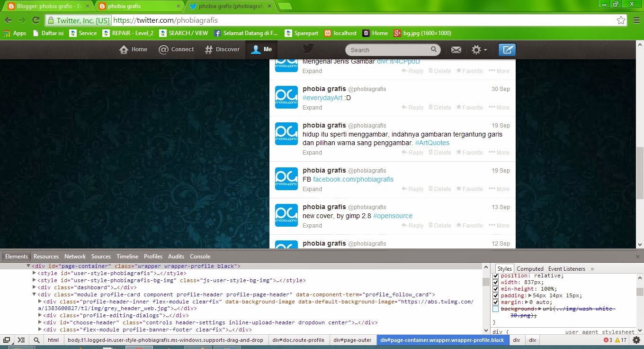Screen dimensions: 644x349
Task: Open the Twitter settings gear dropdown
Action: click(x=479, y=50)
